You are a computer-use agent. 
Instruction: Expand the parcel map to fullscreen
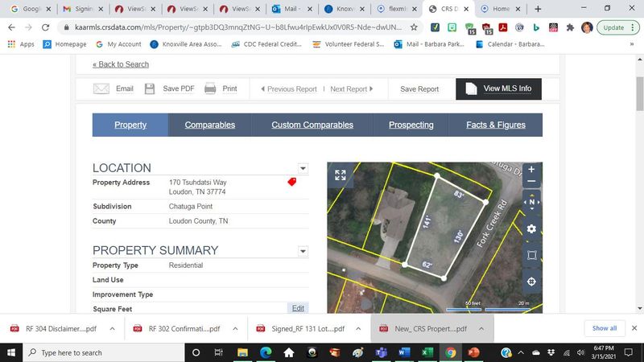click(340, 175)
